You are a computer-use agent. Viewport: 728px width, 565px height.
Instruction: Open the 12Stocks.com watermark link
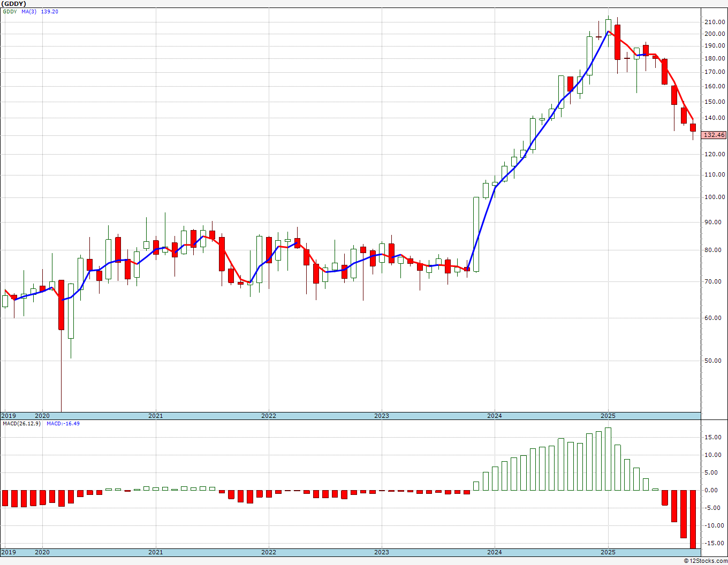pyautogui.click(x=706, y=561)
